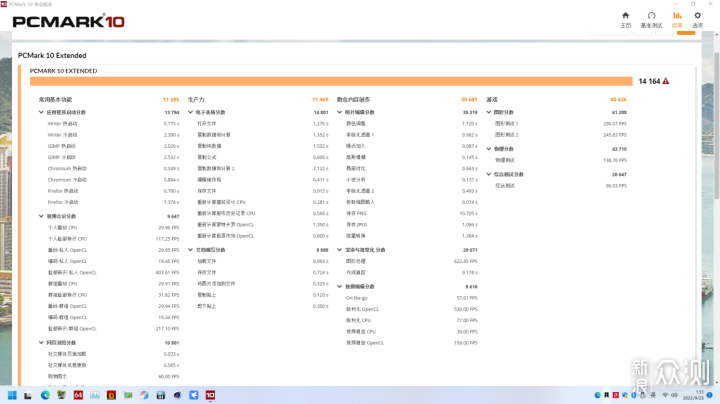Collapse the web browsing score 10 801 section
The height and width of the screenshot is (404, 720).
41,343
